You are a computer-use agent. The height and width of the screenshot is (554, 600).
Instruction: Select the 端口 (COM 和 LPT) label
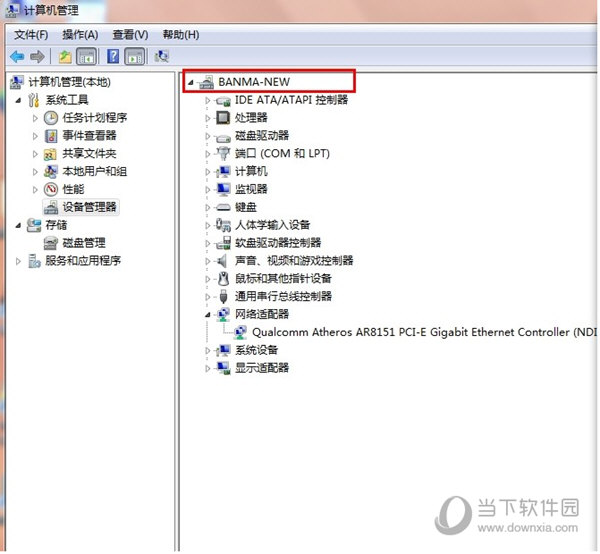pos(282,153)
